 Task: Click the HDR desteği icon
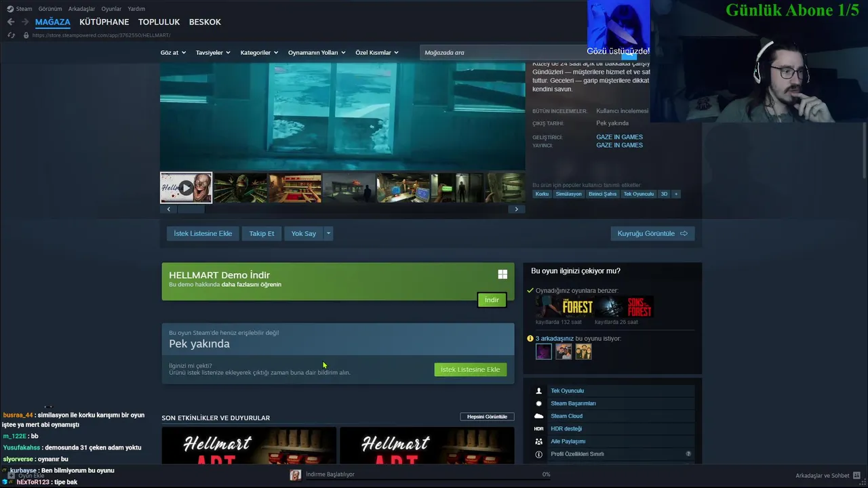click(x=539, y=428)
